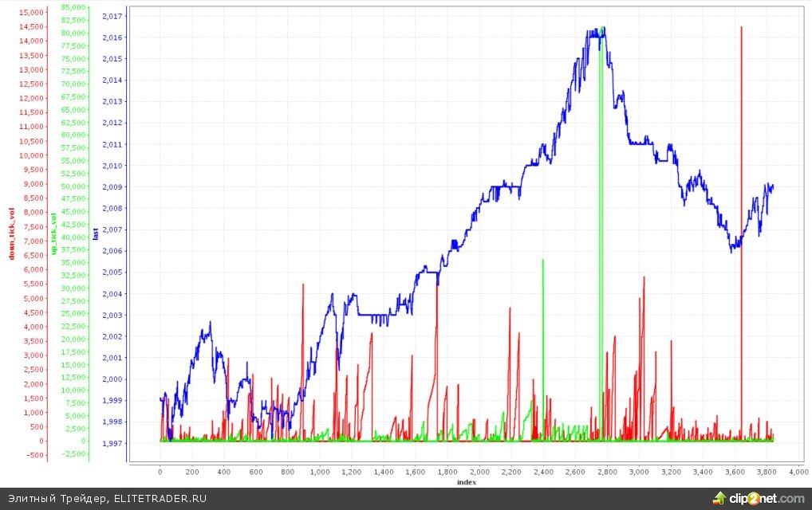Click the blue 'last' axis title
The image size is (812, 510).
95,233
